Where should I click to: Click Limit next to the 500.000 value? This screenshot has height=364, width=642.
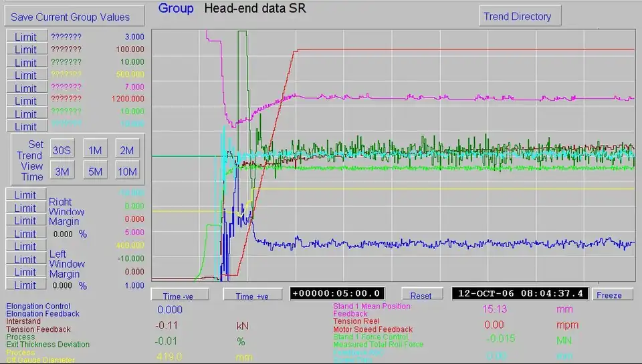point(26,75)
